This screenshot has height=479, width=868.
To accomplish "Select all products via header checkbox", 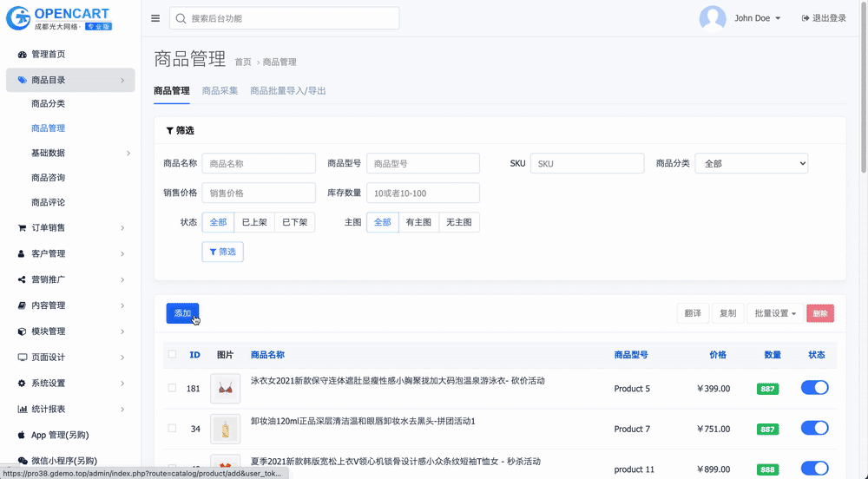I will click(x=172, y=354).
